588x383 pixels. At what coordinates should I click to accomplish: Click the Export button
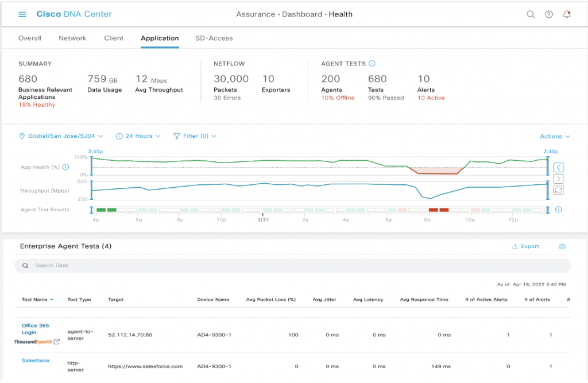[x=525, y=246]
